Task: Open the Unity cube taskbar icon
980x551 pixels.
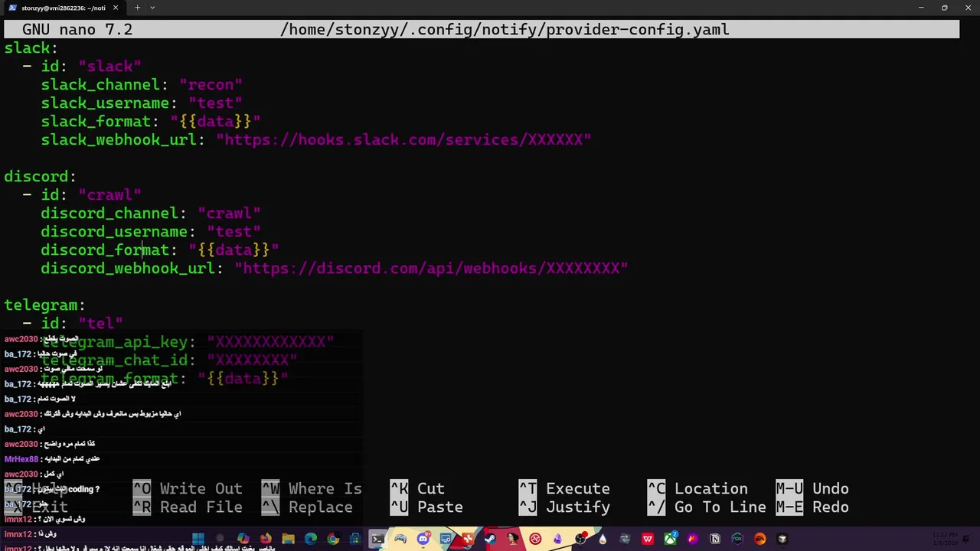Action: pyautogui.click(x=782, y=539)
